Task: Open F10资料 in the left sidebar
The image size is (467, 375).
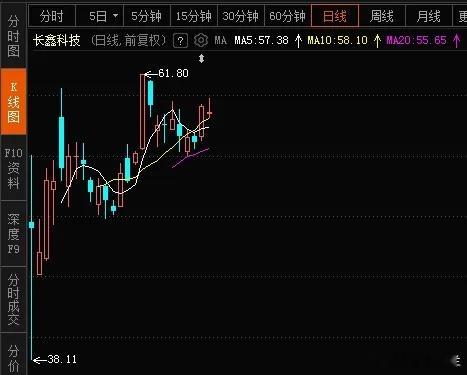Action: 13,168
